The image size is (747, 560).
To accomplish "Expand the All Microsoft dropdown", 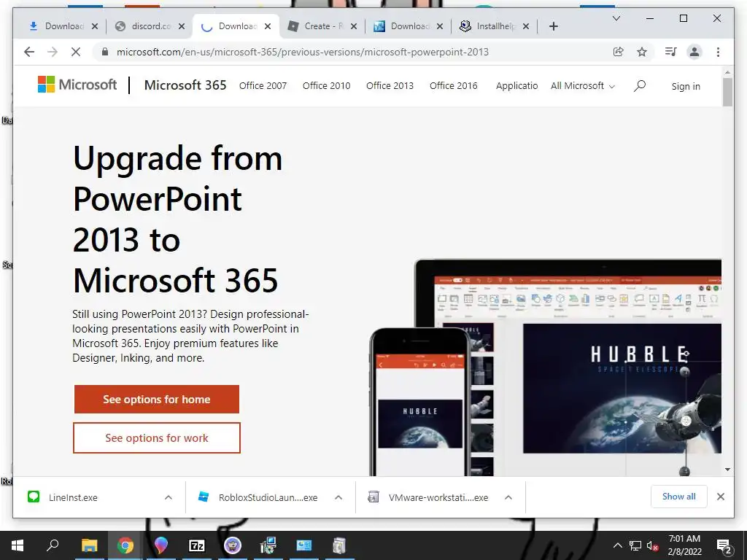I will tap(583, 86).
